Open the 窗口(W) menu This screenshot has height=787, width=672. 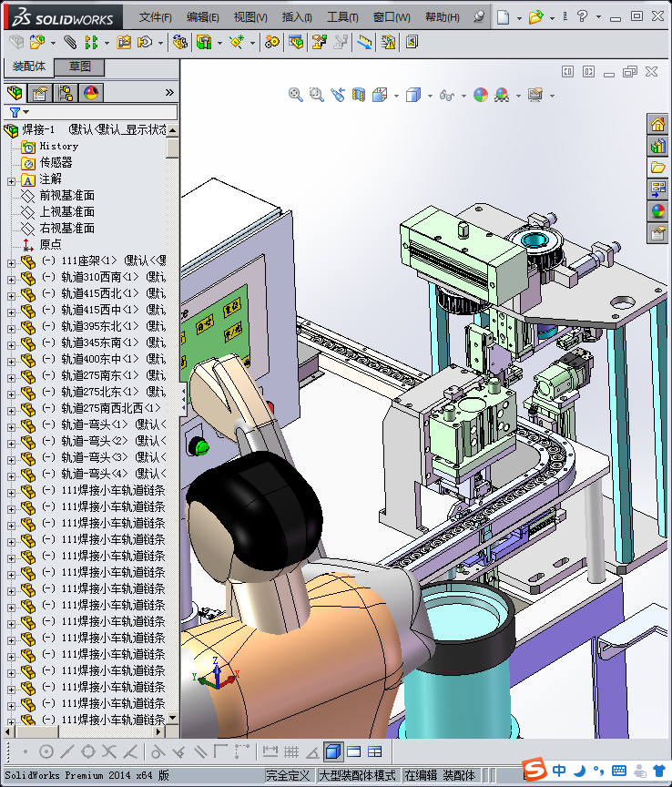[392, 17]
